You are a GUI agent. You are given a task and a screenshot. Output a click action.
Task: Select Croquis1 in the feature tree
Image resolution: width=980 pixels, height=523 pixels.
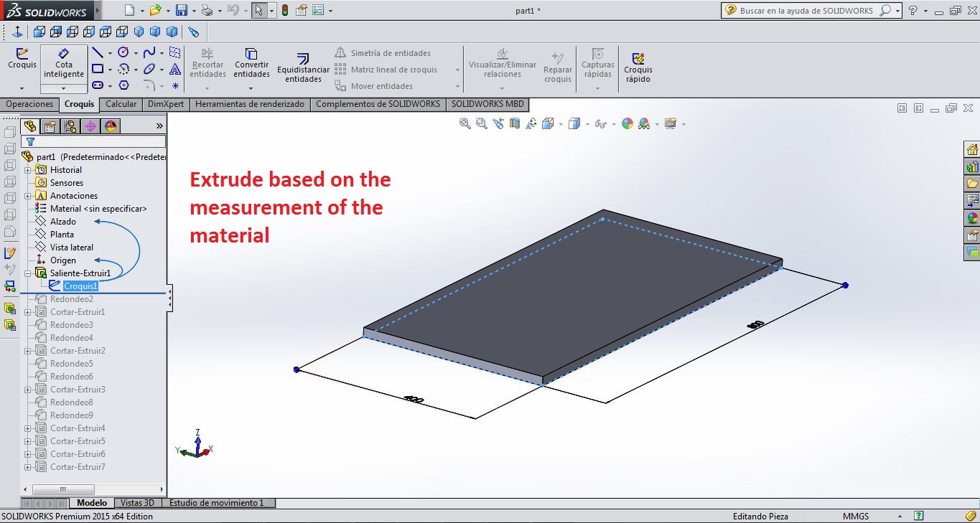80,286
